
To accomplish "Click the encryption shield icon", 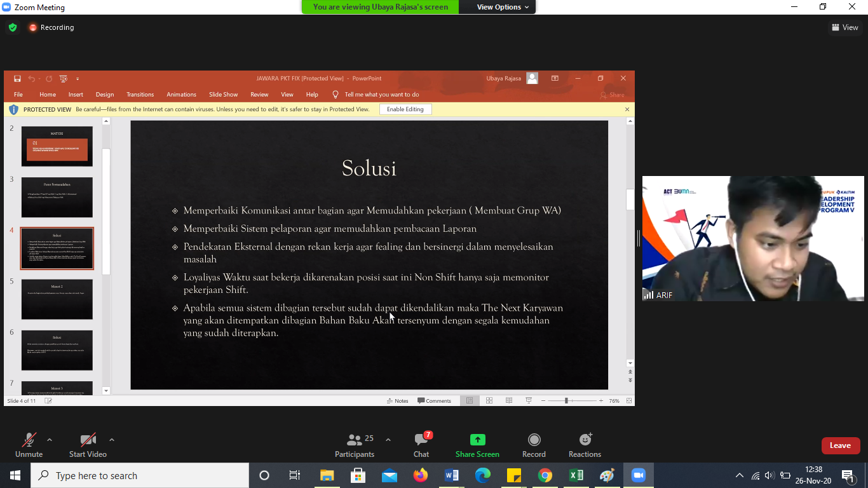I will 12,27.
